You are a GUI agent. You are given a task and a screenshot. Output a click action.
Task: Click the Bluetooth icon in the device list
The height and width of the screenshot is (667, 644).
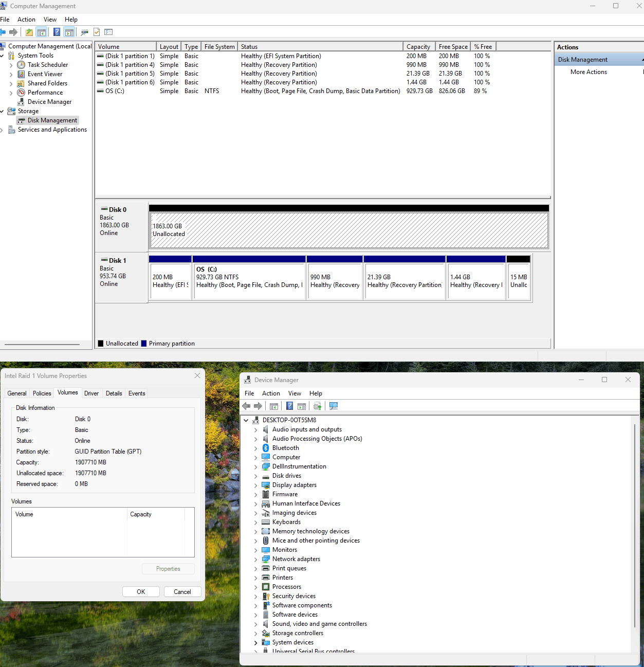266,448
